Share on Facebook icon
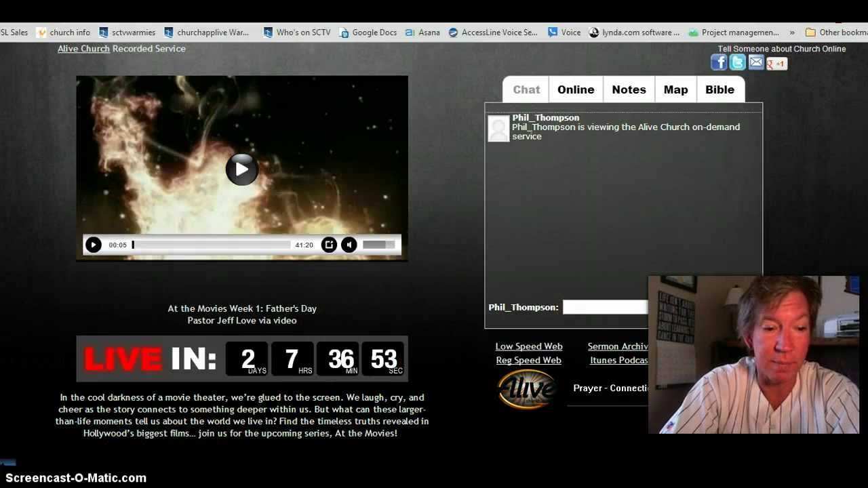Screen dimensions: 868x488 pyautogui.click(x=719, y=63)
